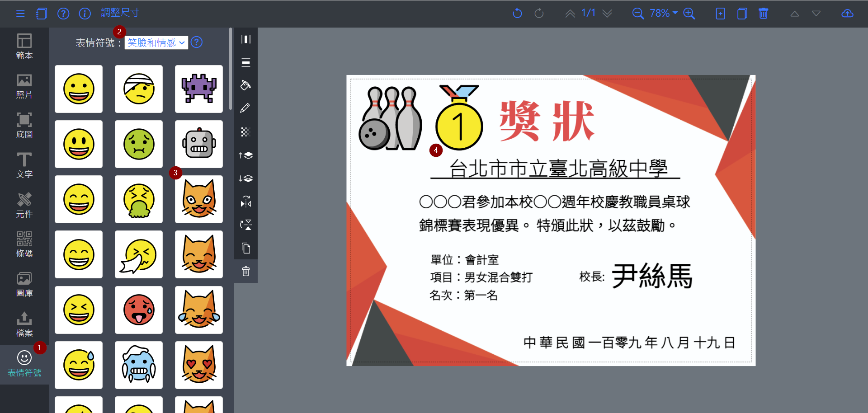Click the checkerboard transparency tool

point(245,132)
